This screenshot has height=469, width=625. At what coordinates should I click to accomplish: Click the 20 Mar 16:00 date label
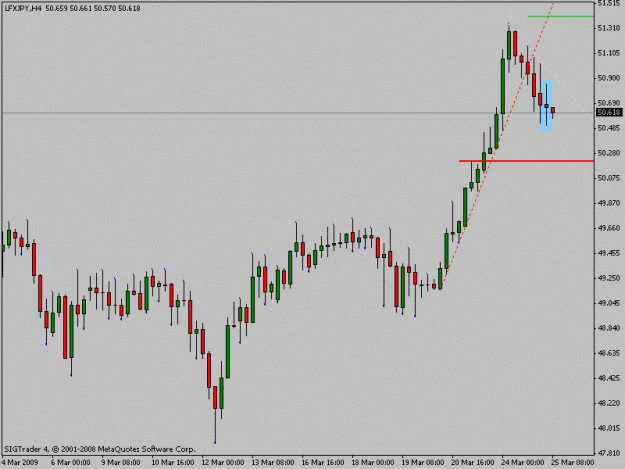point(473,462)
